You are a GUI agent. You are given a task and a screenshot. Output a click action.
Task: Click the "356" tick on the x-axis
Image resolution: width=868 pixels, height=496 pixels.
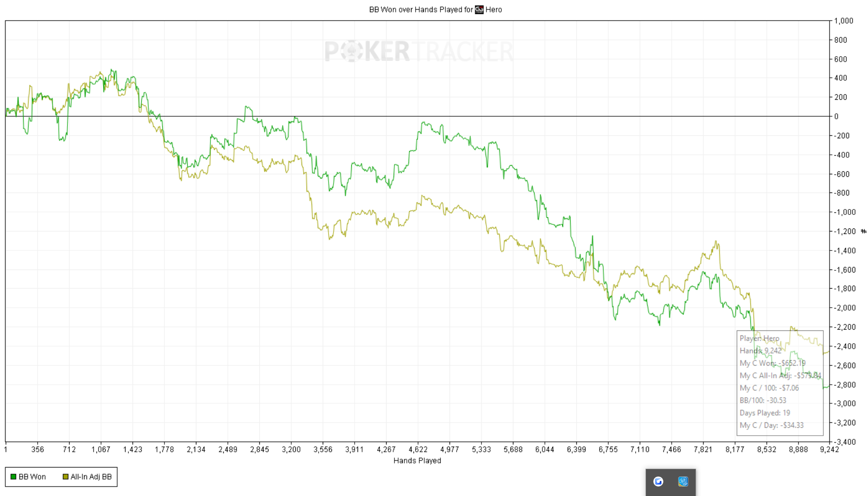click(x=37, y=450)
